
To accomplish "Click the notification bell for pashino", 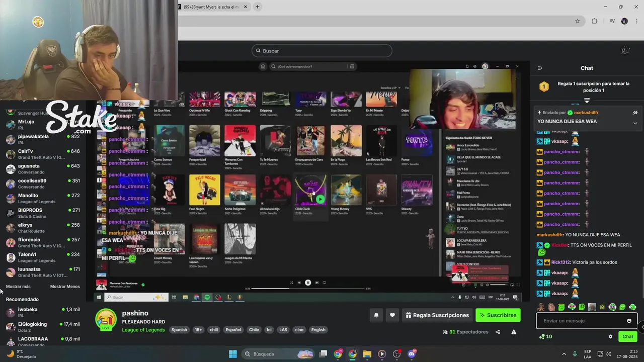I will click(376, 315).
